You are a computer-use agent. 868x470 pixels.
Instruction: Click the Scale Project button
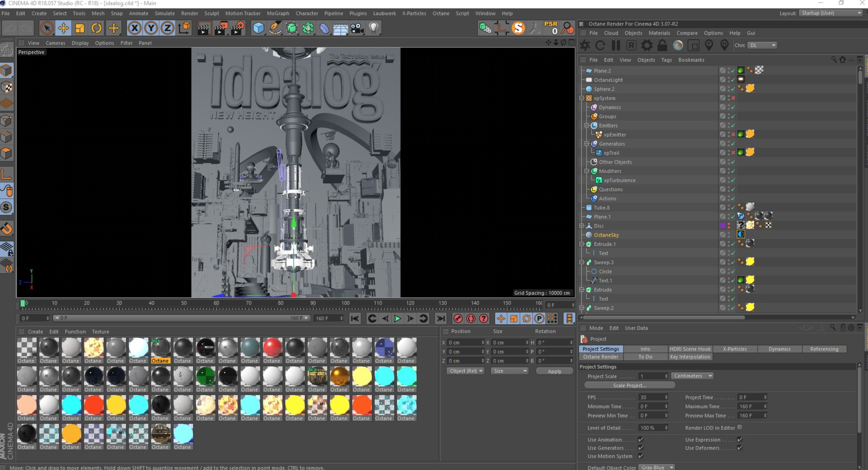point(630,385)
